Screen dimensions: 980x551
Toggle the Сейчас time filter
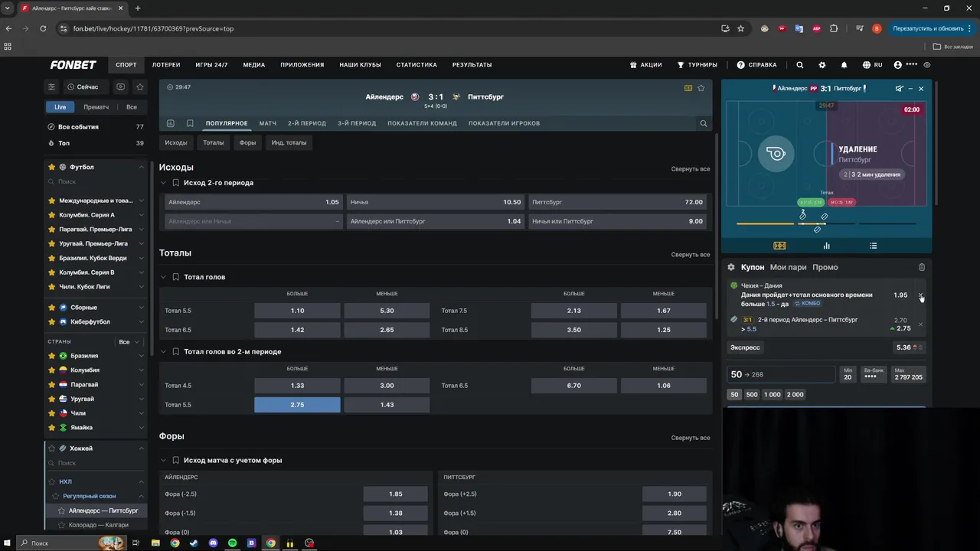pos(83,86)
